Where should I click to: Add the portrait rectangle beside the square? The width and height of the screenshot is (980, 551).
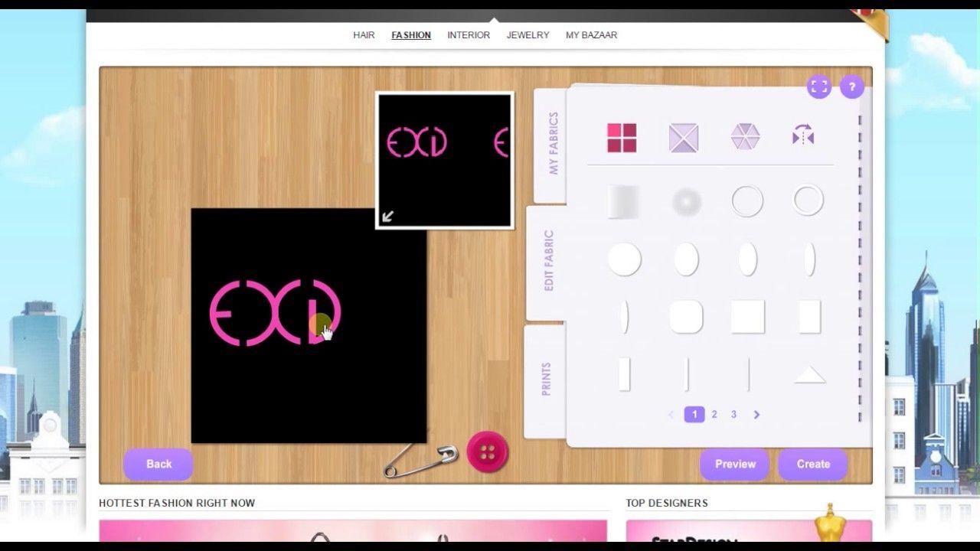[x=810, y=317]
